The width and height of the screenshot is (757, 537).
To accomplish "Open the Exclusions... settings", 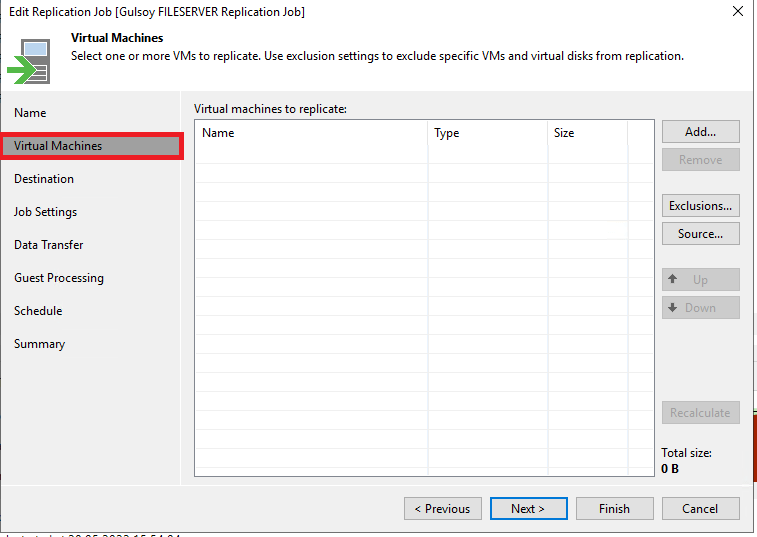I will point(700,206).
